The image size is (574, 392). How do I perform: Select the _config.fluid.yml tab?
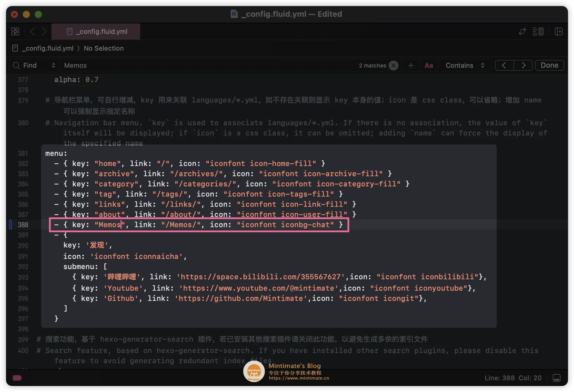pos(96,31)
